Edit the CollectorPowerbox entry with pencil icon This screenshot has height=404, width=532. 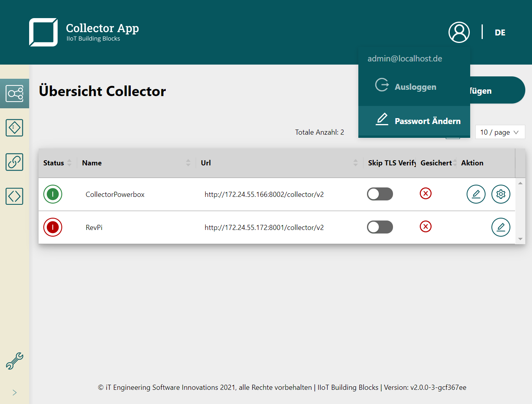tap(476, 194)
